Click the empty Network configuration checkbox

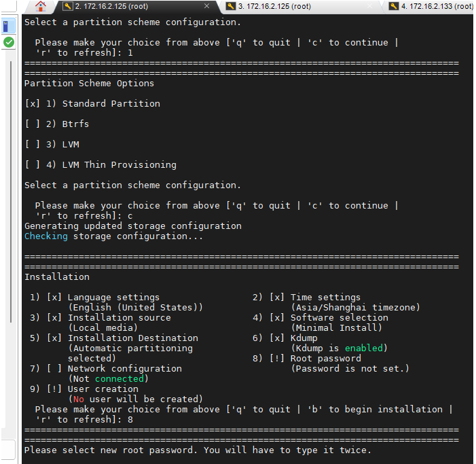click(x=54, y=369)
